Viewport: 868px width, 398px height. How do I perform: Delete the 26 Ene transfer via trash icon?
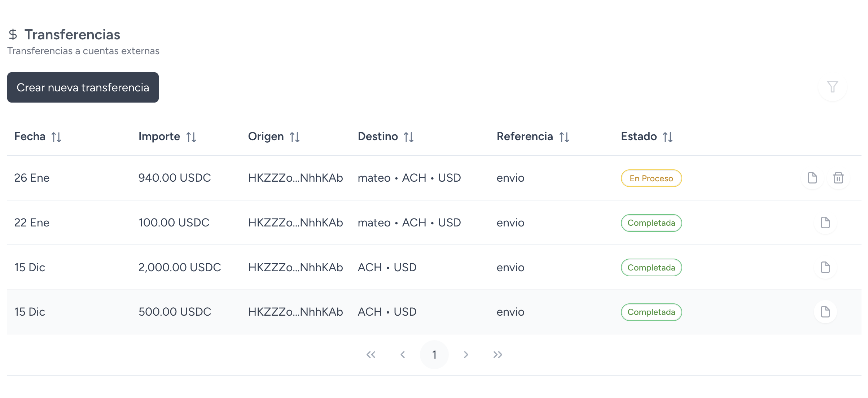point(838,178)
